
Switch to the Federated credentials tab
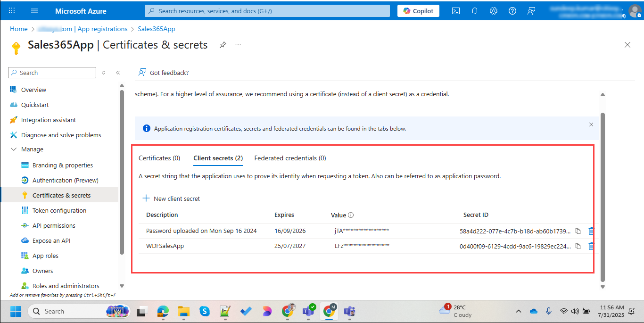pos(290,158)
